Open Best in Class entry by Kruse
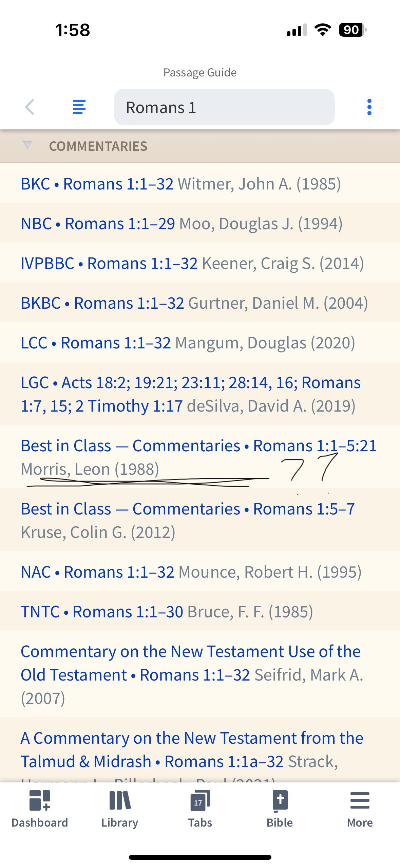 coord(200,520)
